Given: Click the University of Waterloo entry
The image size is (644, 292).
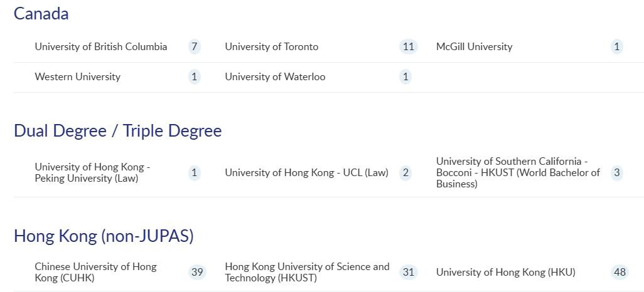Looking at the screenshot, I should (275, 76).
